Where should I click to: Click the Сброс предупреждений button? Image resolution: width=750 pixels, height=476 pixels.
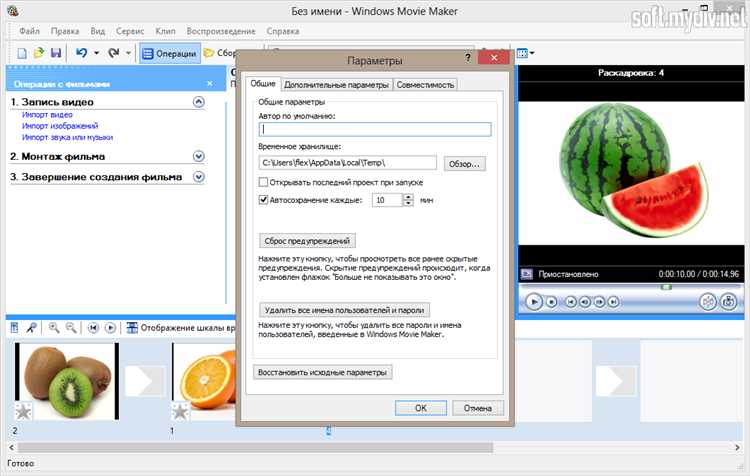[x=307, y=241]
